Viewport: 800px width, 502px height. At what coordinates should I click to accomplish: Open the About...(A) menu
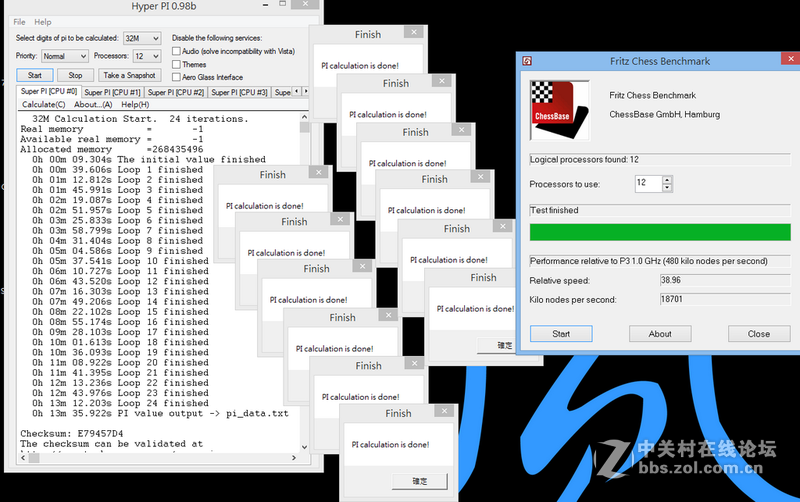point(93,104)
